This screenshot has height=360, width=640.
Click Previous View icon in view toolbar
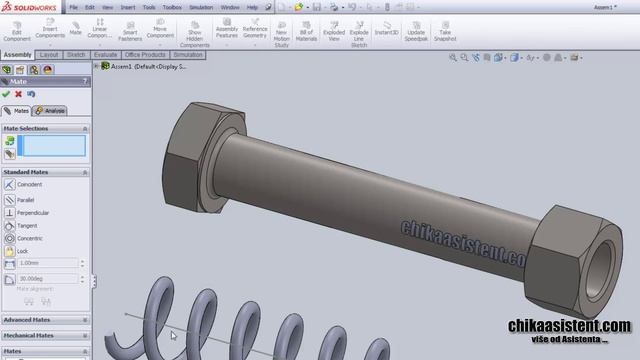click(476, 58)
